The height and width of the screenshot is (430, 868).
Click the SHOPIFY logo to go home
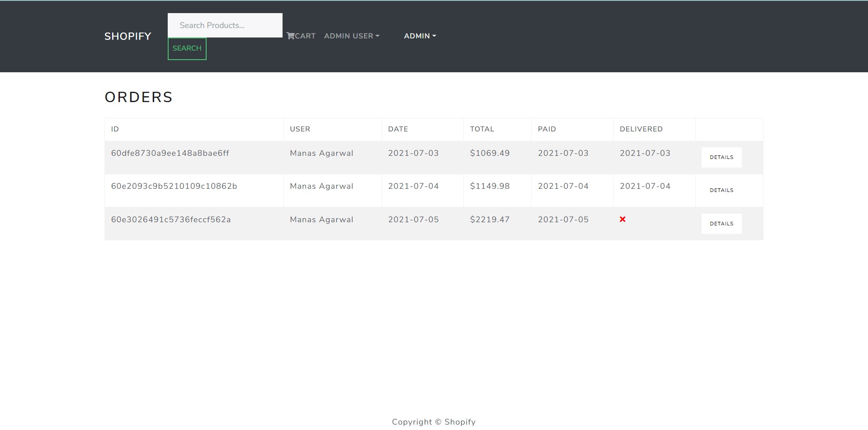(x=128, y=36)
